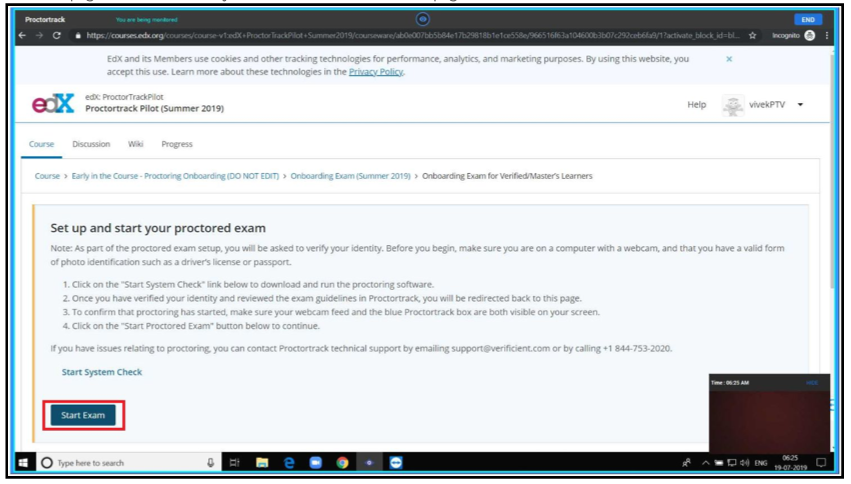This screenshot has height=484, width=851.
Task: Open the Windows Start menu
Action: click(23, 463)
